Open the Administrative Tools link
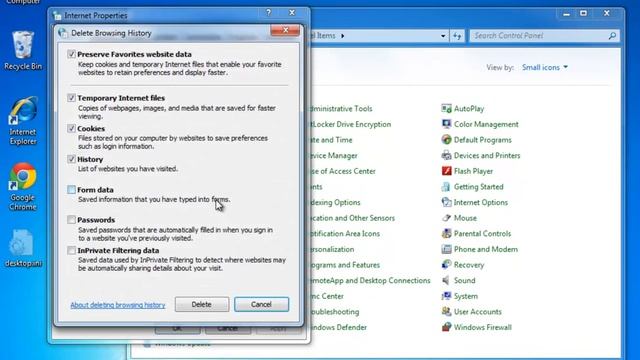Image resolution: width=640 pixels, height=360 pixels. click(x=341, y=109)
